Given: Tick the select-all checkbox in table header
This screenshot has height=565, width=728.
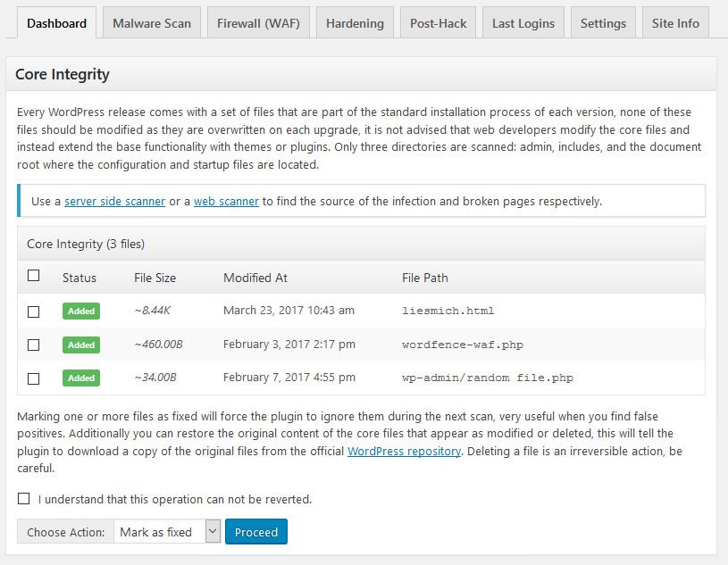Looking at the screenshot, I should coord(33,276).
